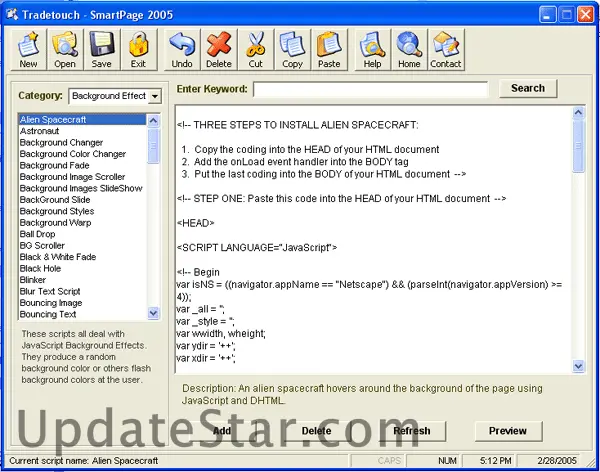Select Black Hole script
600x472 pixels.
[82, 269]
